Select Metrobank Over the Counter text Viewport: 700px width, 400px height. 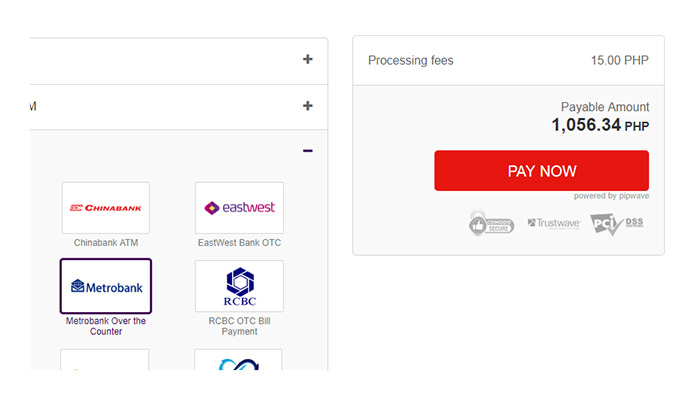coord(106,326)
